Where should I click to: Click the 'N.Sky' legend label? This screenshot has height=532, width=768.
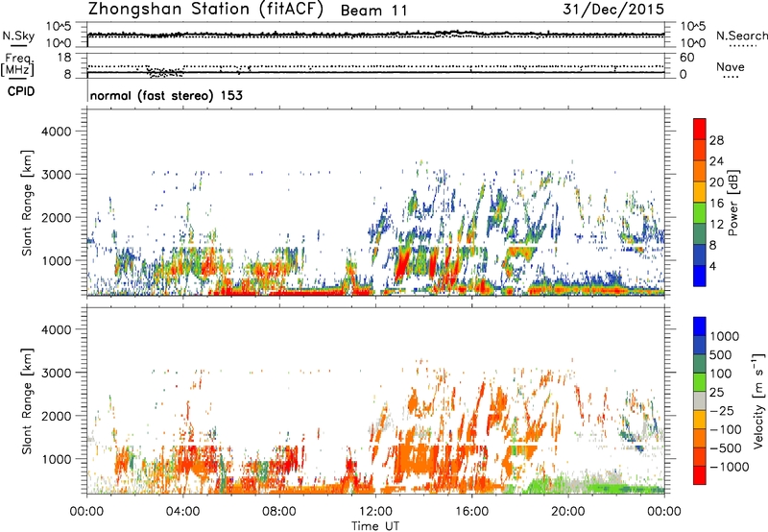(x=18, y=36)
